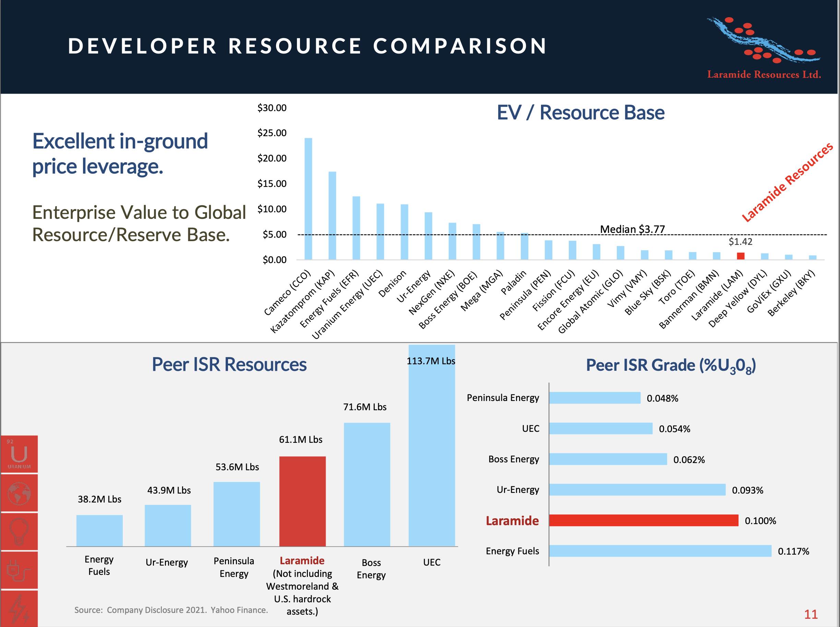Click the page number 11
This screenshot has height=627, width=840.
811,614
